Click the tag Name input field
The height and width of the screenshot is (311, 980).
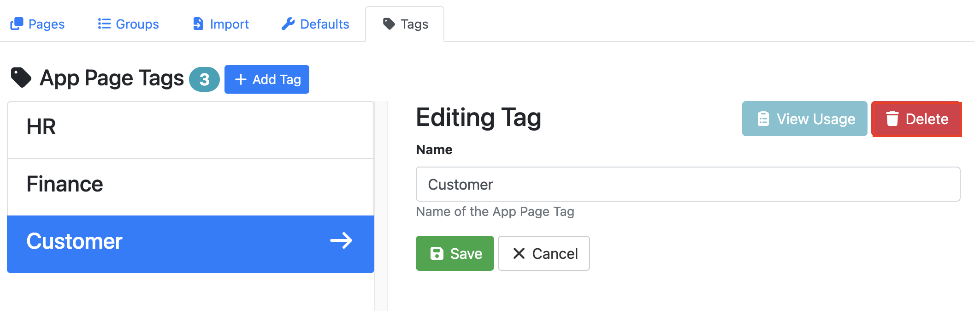688,184
